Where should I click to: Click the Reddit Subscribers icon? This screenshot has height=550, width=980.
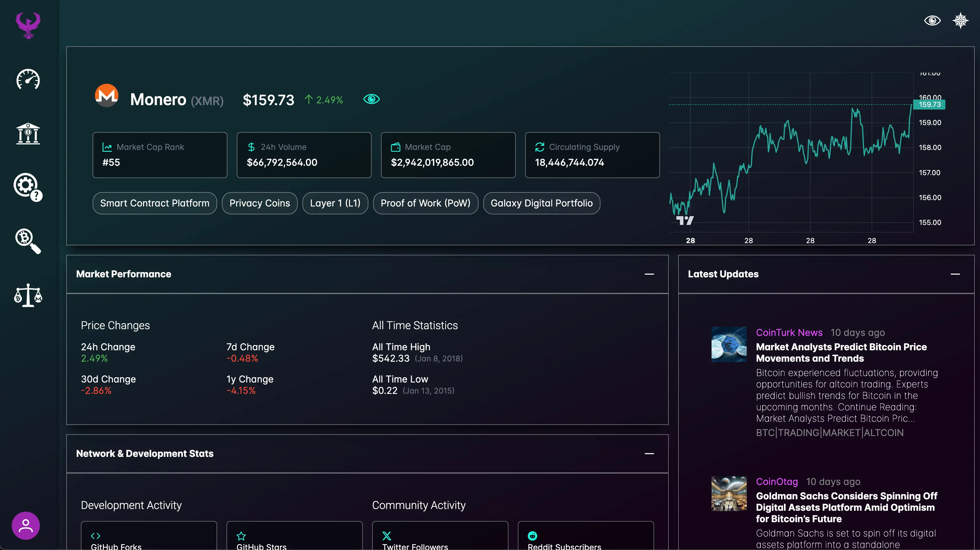coord(532,536)
